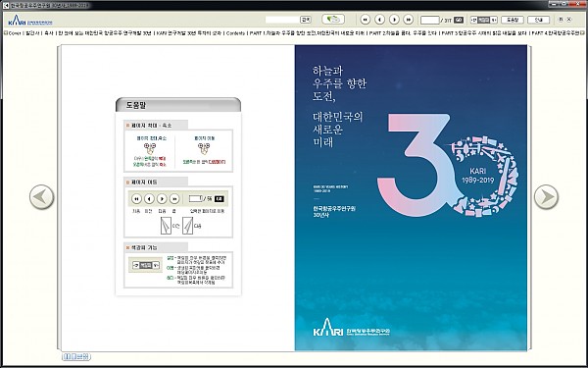The height and width of the screenshot is (368, 588).
Task: Click the search text field in toolbar
Action: pyautogui.click(x=282, y=20)
